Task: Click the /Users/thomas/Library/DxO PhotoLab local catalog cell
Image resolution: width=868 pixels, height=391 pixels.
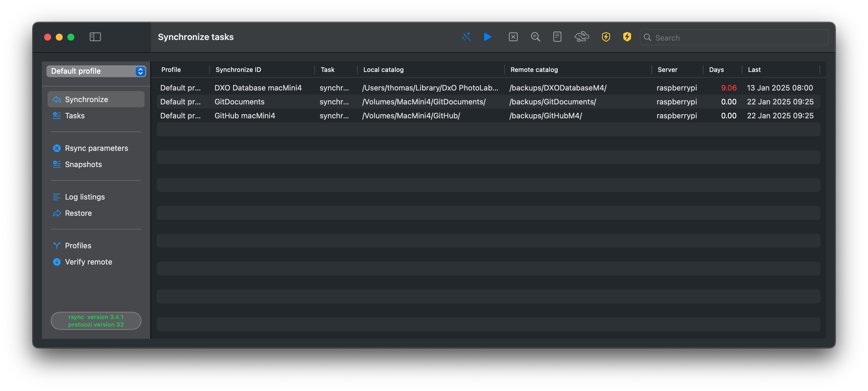Action: [x=430, y=88]
